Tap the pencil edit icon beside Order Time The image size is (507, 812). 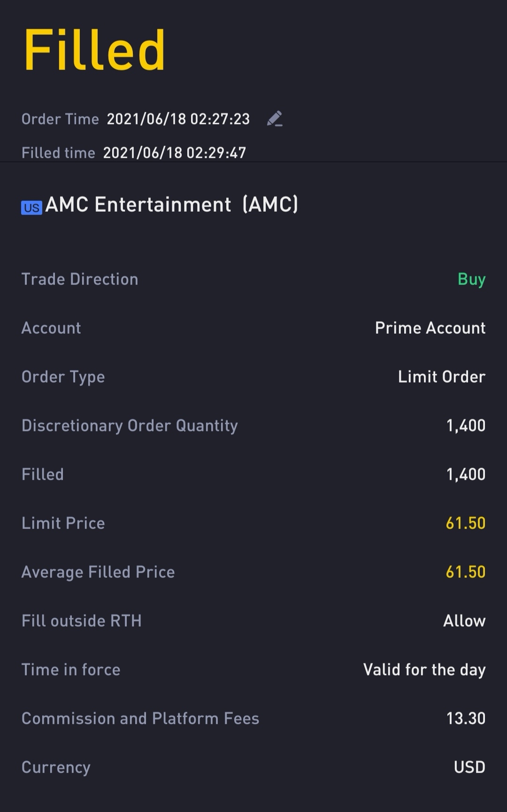275,119
